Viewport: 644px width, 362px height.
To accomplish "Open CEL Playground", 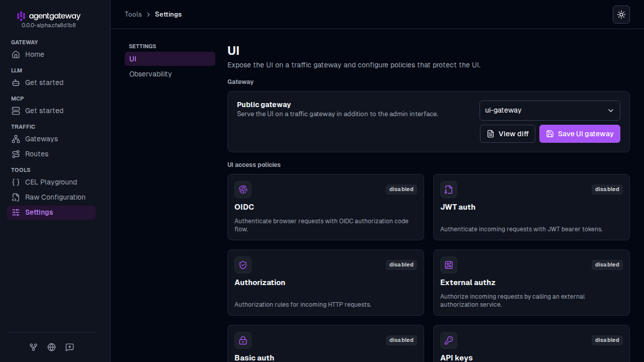I will point(51,182).
